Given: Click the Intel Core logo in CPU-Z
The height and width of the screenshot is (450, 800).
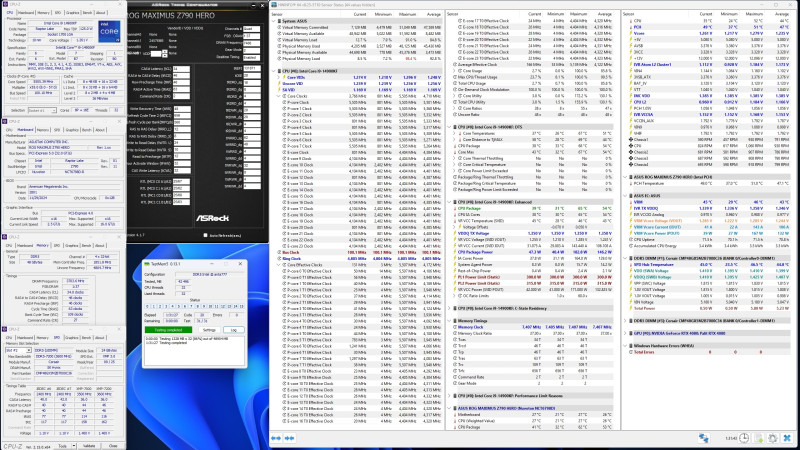Looking at the screenshot, I should point(109,31).
